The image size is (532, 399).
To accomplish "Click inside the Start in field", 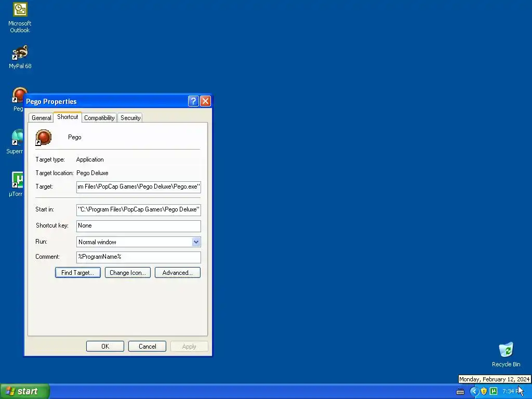I will pos(138,210).
